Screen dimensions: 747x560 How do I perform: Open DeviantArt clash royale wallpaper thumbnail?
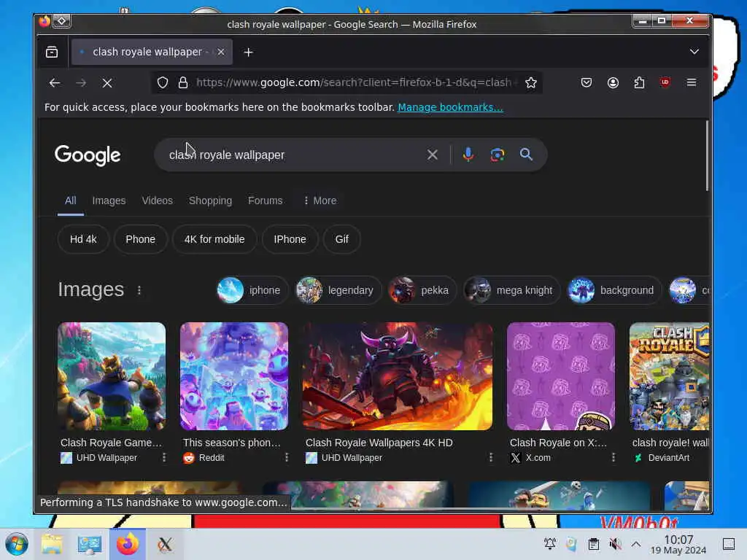(x=669, y=376)
